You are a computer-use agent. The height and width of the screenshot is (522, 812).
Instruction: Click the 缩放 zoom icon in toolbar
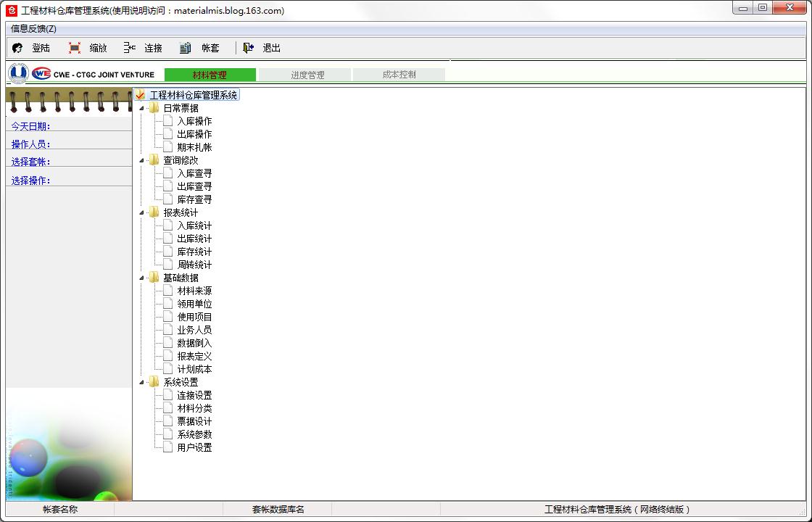(75, 48)
